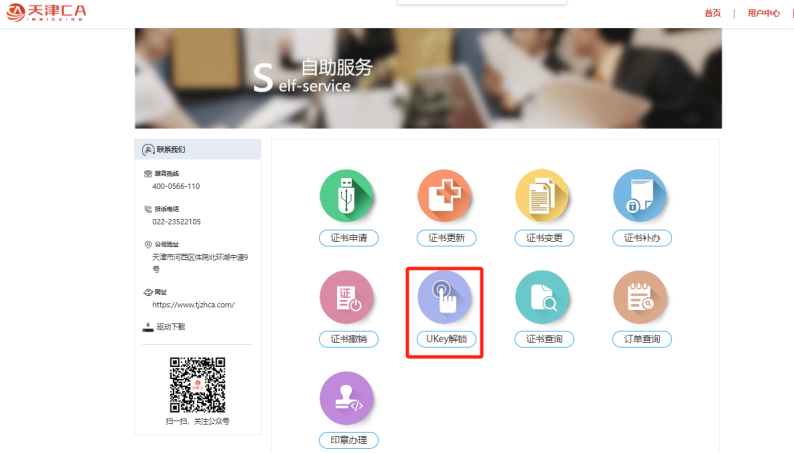Select the yellow documents 证书变更 icon

point(542,196)
